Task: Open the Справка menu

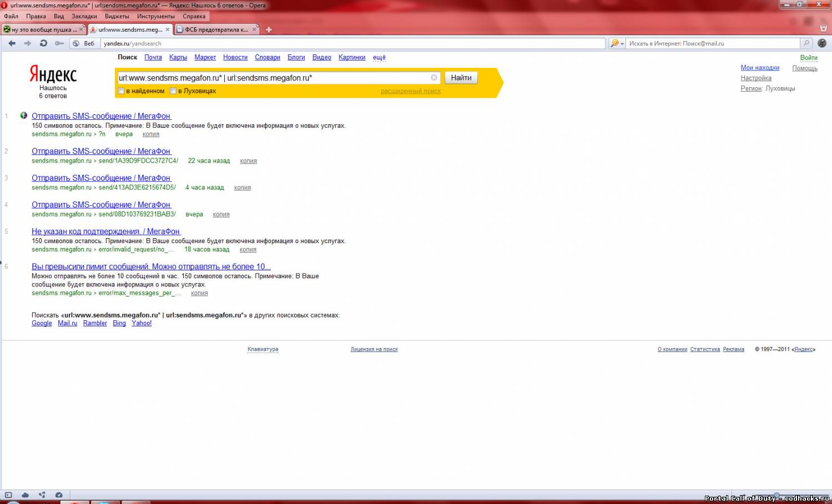Action: [194, 16]
